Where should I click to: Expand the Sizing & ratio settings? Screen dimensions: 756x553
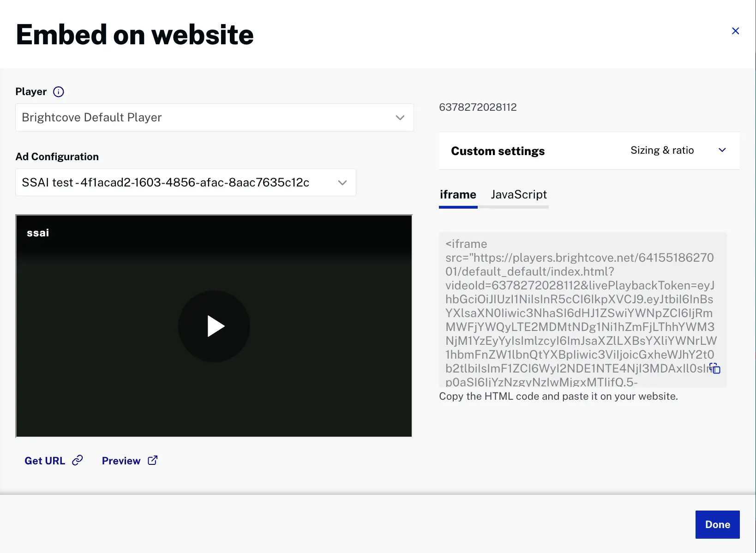click(x=722, y=150)
